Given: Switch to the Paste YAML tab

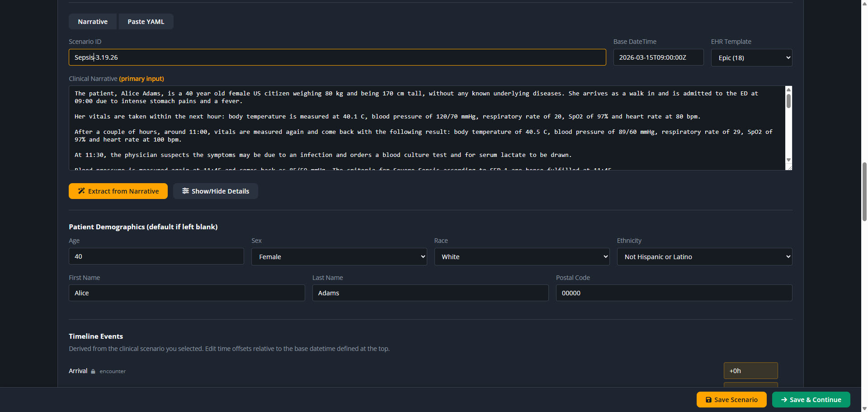Looking at the screenshot, I should click(146, 22).
